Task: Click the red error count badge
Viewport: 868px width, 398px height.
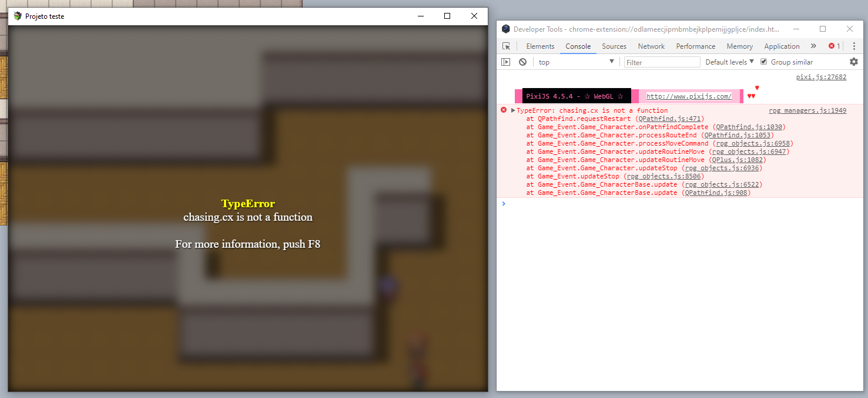Action: tap(835, 46)
